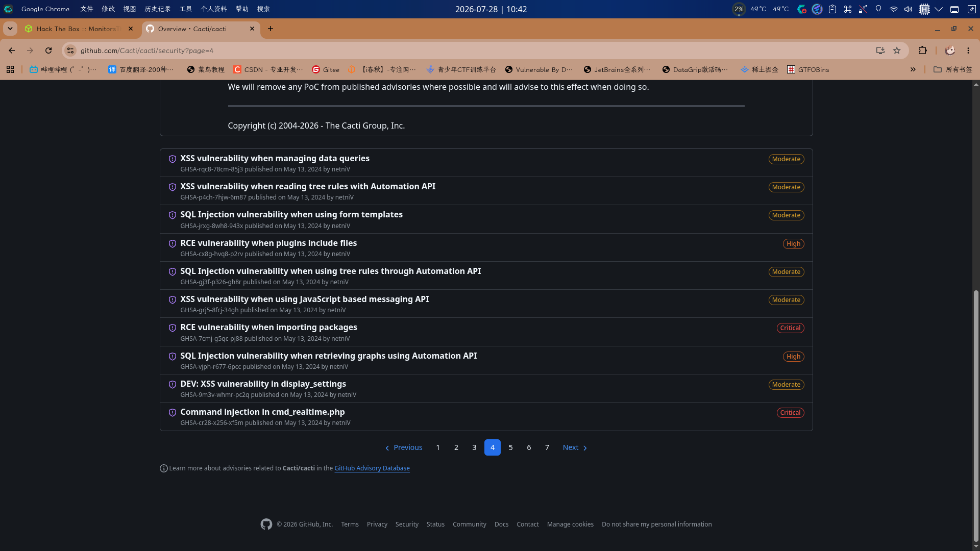The height and width of the screenshot is (551, 980).
Task: Switch to Hack The Box tab
Action: (x=79, y=29)
